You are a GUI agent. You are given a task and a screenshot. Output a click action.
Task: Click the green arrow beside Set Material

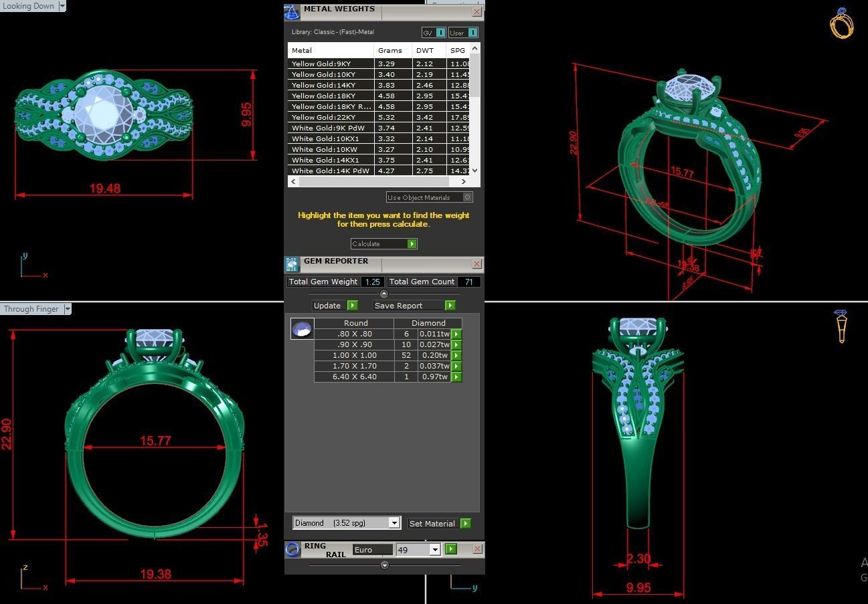(465, 523)
